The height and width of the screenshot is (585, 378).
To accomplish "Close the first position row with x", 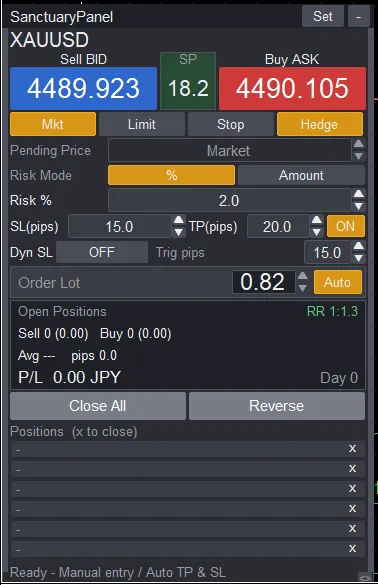I will click(352, 448).
